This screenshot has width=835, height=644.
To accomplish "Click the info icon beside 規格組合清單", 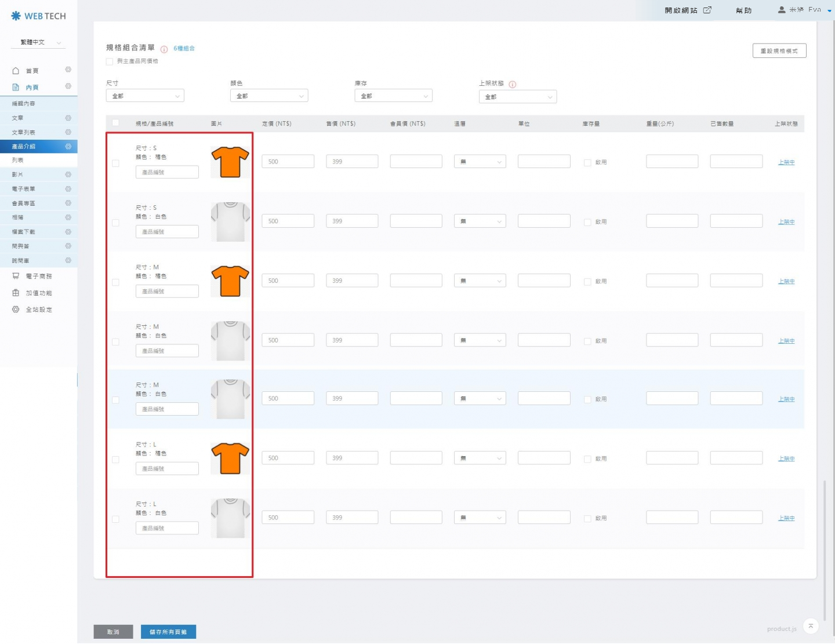I will coord(164,49).
